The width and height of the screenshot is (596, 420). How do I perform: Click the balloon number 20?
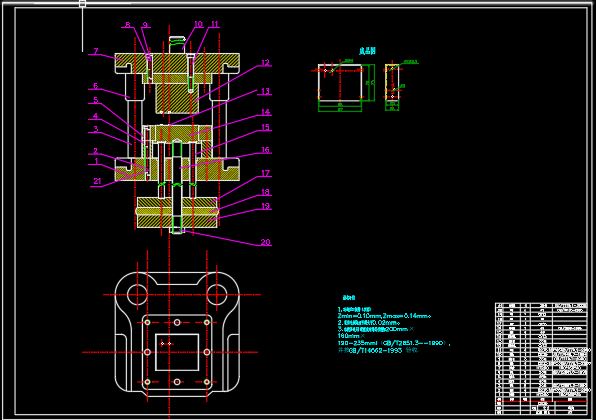click(265, 242)
